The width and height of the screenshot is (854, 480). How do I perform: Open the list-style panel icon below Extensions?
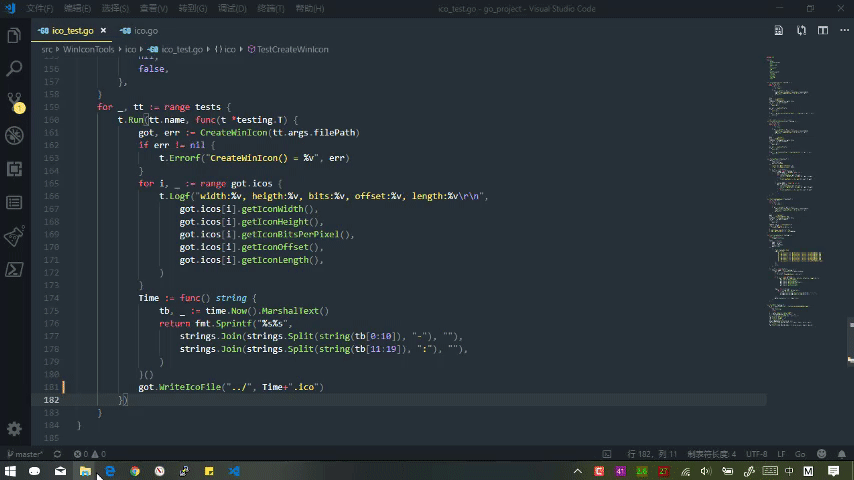point(14,203)
